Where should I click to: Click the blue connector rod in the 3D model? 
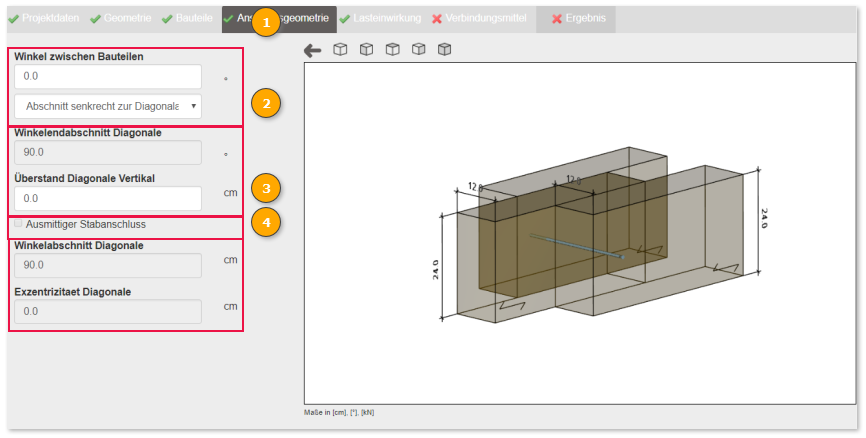[577, 246]
